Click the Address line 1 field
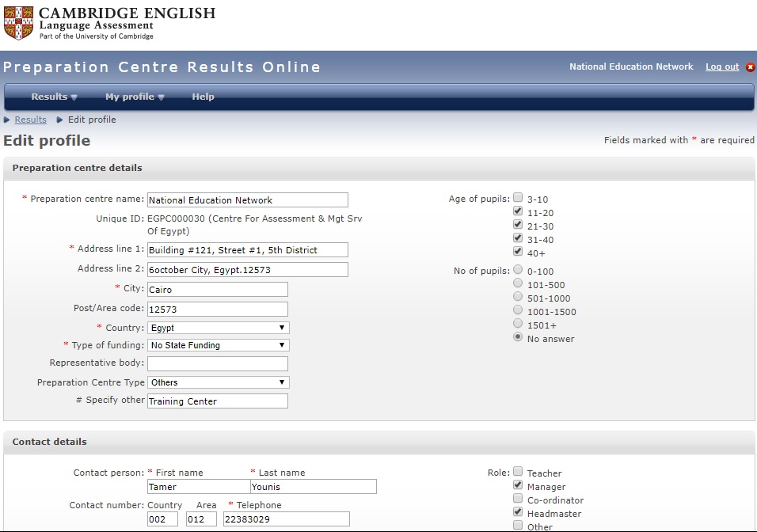 point(248,250)
